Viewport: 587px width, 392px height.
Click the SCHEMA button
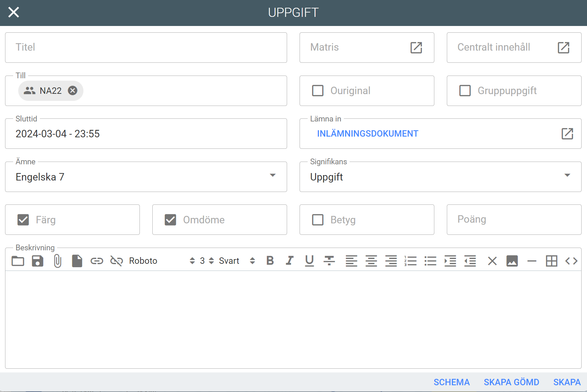click(452, 382)
